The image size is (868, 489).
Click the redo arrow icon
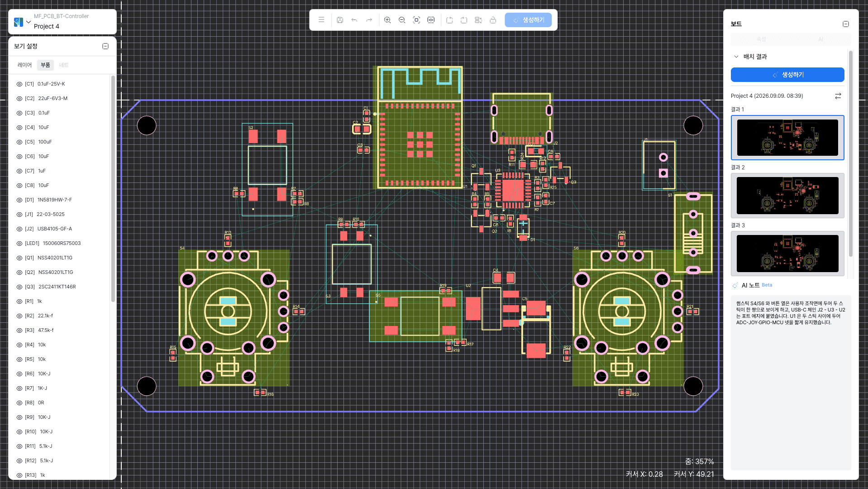click(x=369, y=20)
